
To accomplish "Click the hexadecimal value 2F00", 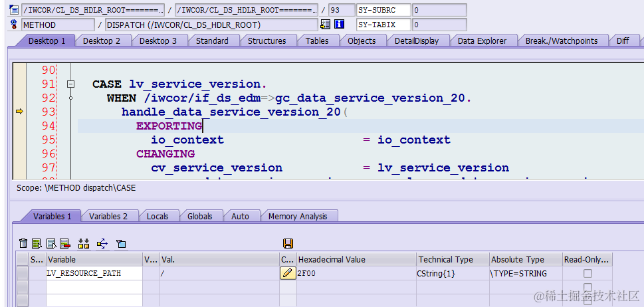I will pyautogui.click(x=356, y=273).
